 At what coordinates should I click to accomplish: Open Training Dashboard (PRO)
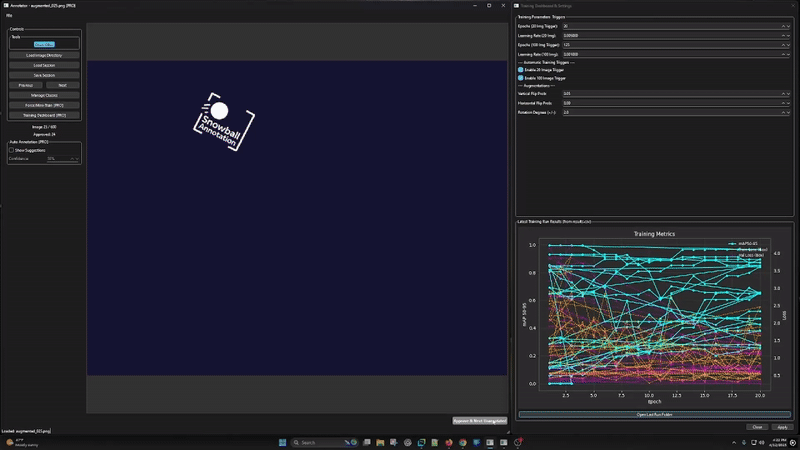point(44,115)
